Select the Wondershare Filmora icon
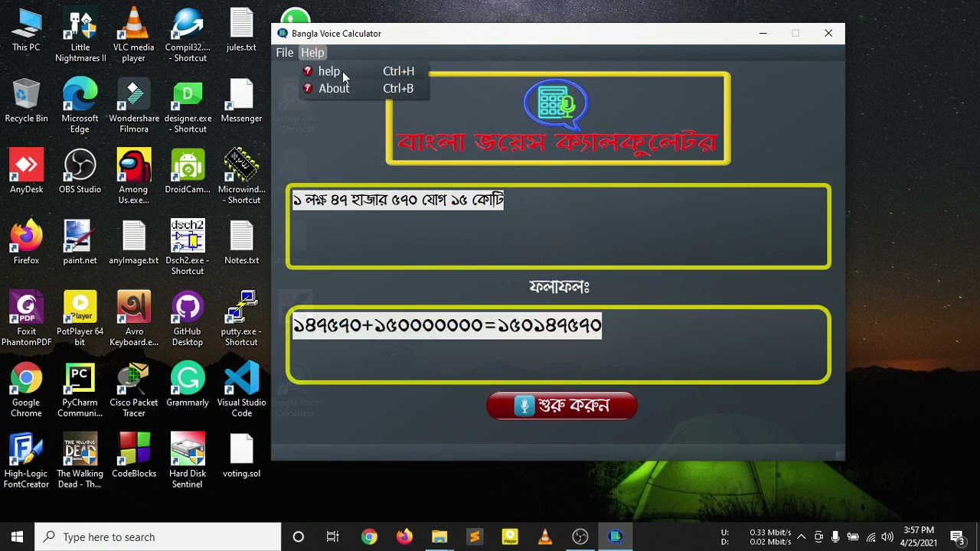The height and width of the screenshot is (551, 980). [x=134, y=107]
